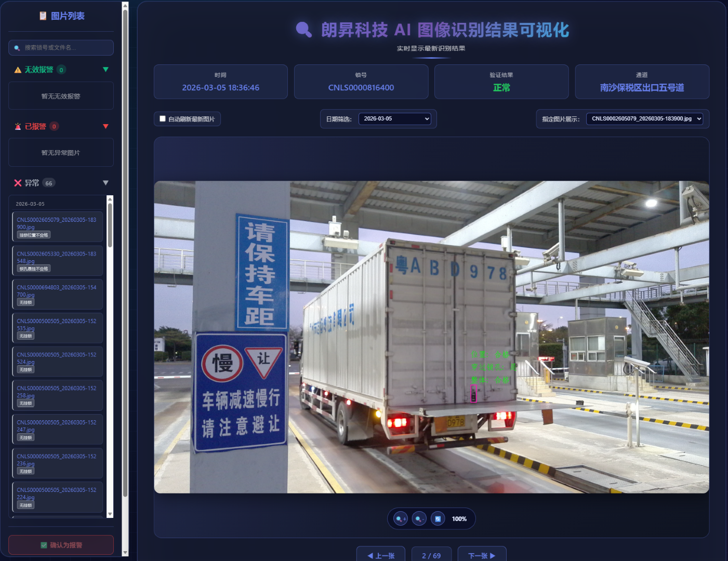The height and width of the screenshot is (561, 728).
Task: Click the large magnifier icon in the page title
Action: click(303, 30)
